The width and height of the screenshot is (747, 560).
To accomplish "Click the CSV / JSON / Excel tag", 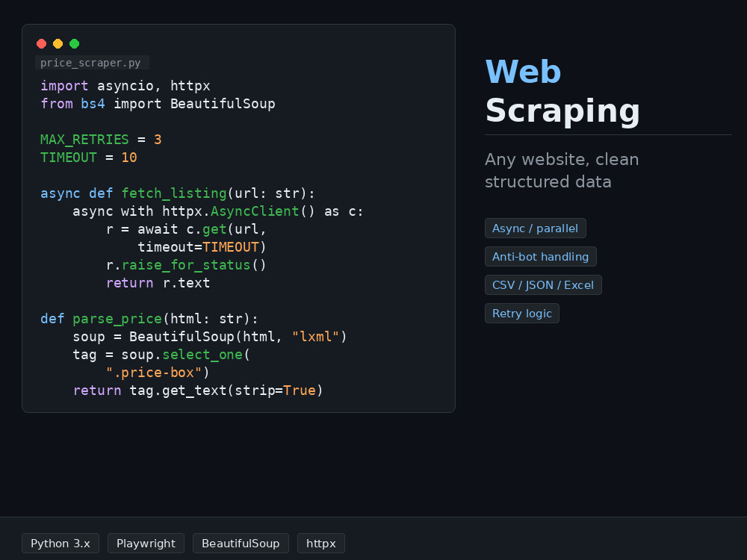I will pyautogui.click(x=543, y=285).
